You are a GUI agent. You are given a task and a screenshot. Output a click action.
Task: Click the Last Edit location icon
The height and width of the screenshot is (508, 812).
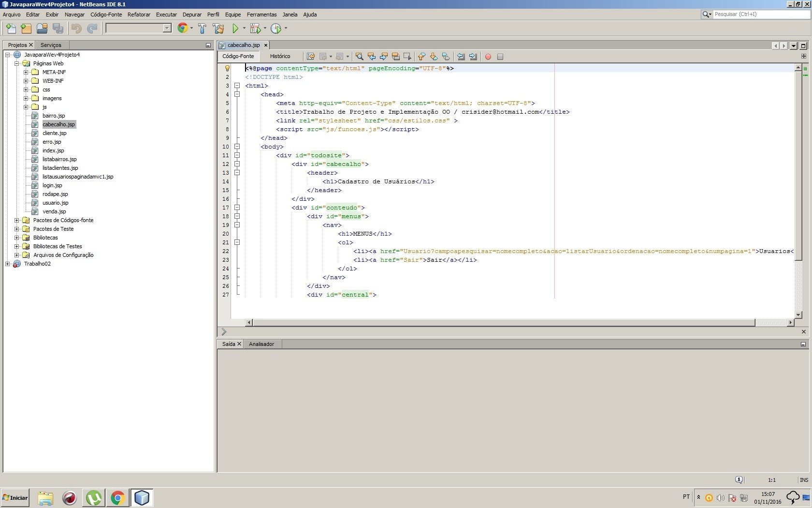click(311, 57)
